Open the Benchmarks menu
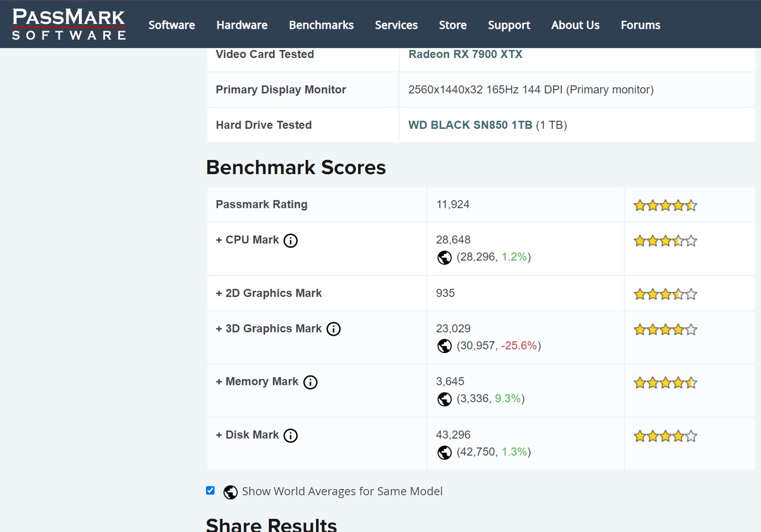Screen dimensions: 761x532 [x=321, y=25]
